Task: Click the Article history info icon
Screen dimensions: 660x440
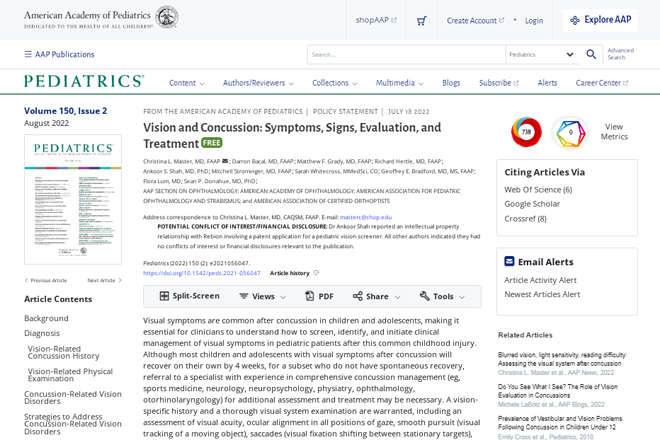Action: pyautogui.click(x=316, y=273)
